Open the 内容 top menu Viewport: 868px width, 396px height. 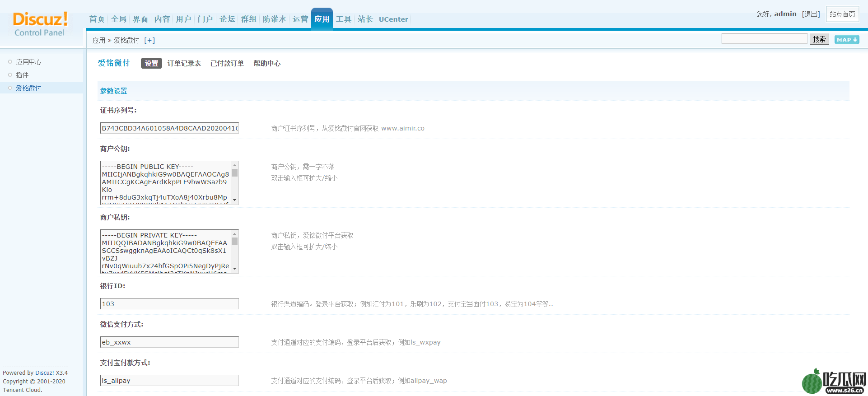162,19
